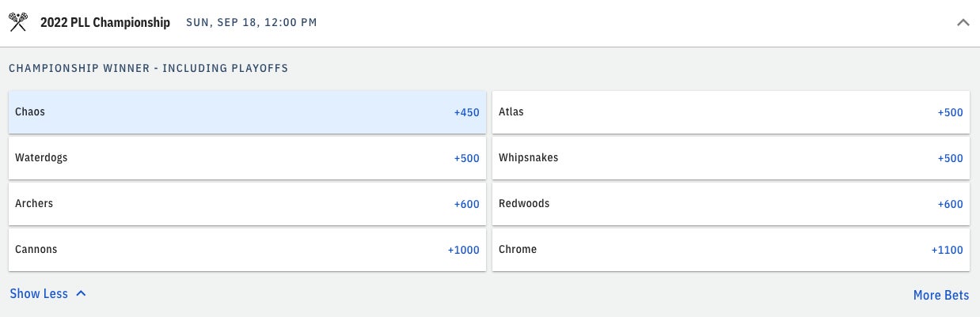Click the +1100 odds value for Chrome
The width and height of the screenshot is (980, 317).
[947, 251]
